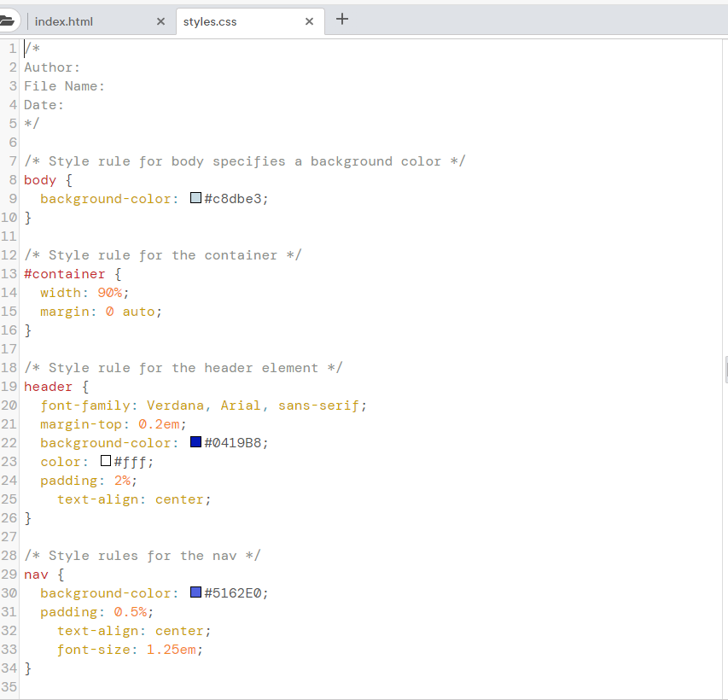Click the 90% width value
This screenshot has height=700, width=728.
tap(109, 292)
